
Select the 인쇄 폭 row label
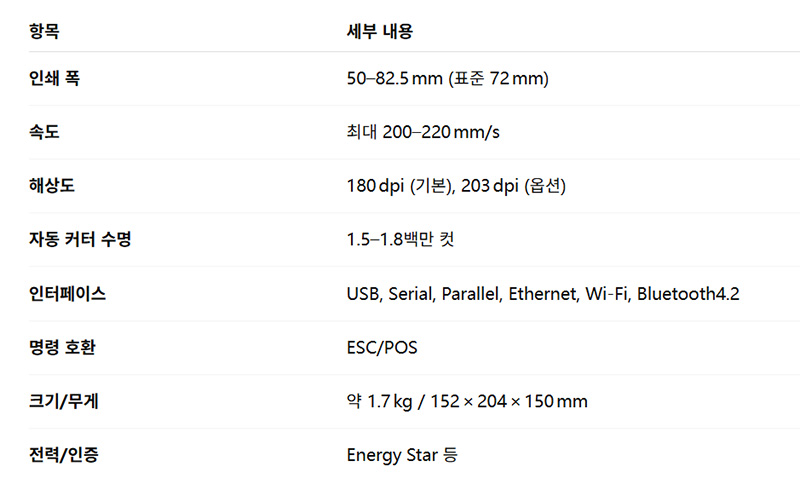pos(54,79)
